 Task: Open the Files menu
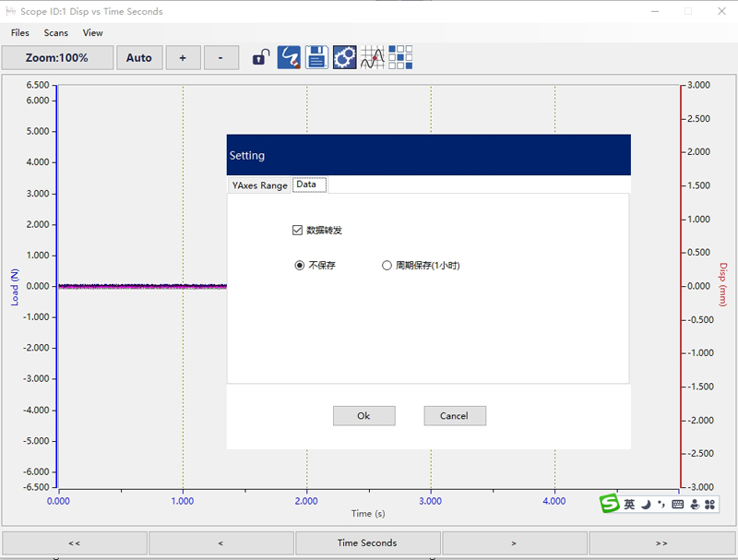[20, 32]
